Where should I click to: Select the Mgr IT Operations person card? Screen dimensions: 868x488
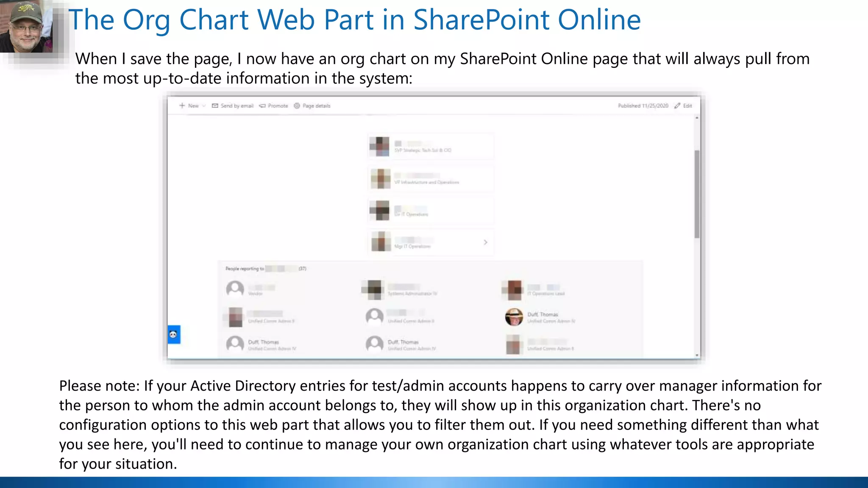pyautogui.click(x=431, y=242)
